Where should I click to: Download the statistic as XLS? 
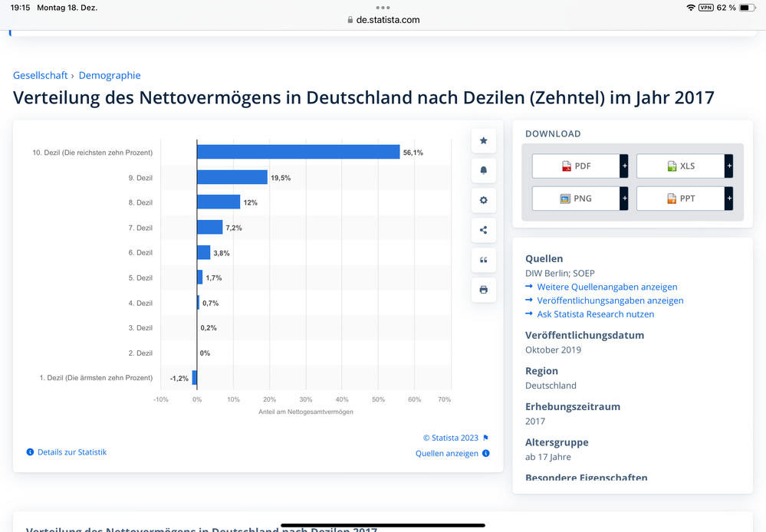[x=681, y=166]
